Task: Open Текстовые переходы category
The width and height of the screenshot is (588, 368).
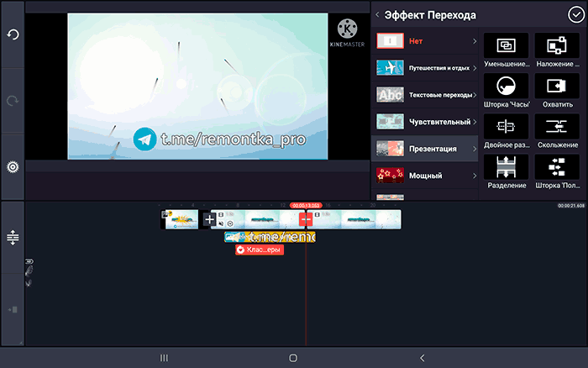Action: (x=425, y=95)
